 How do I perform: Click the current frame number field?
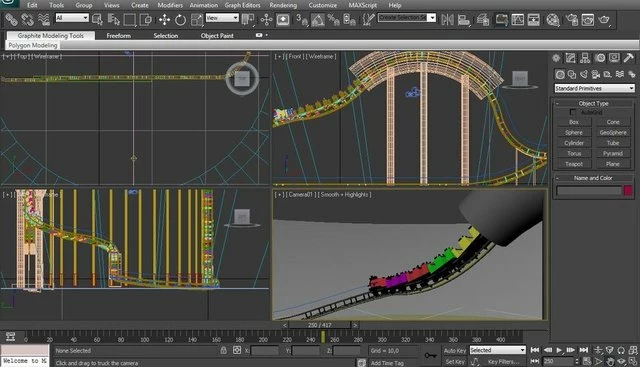click(558, 361)
